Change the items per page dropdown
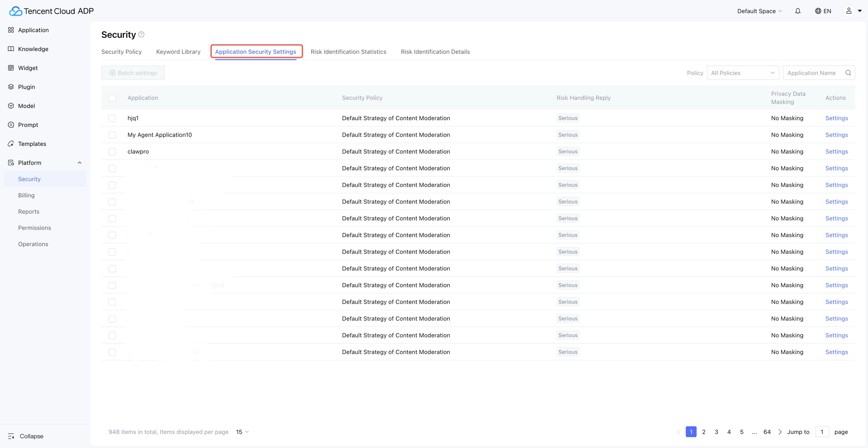Screen dimensions: 868x448 tap(242, 432)
